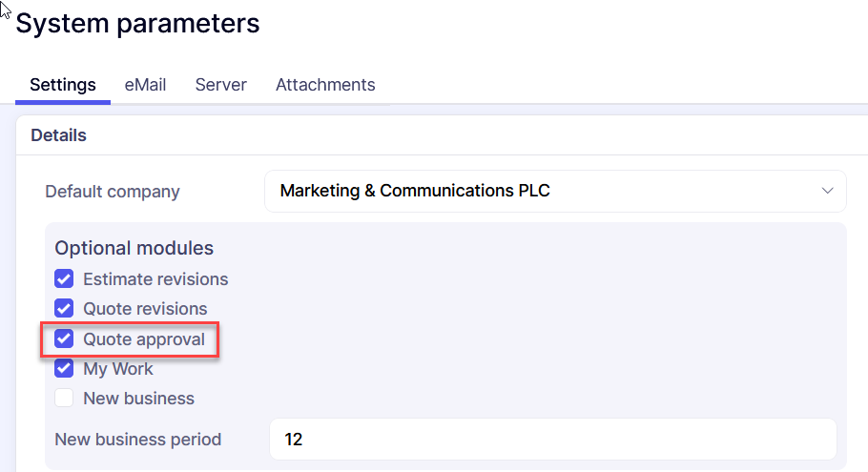This screenshot has width=868, height=472.
Task: Click the Quote approval label text
Action: pos(144,339)
